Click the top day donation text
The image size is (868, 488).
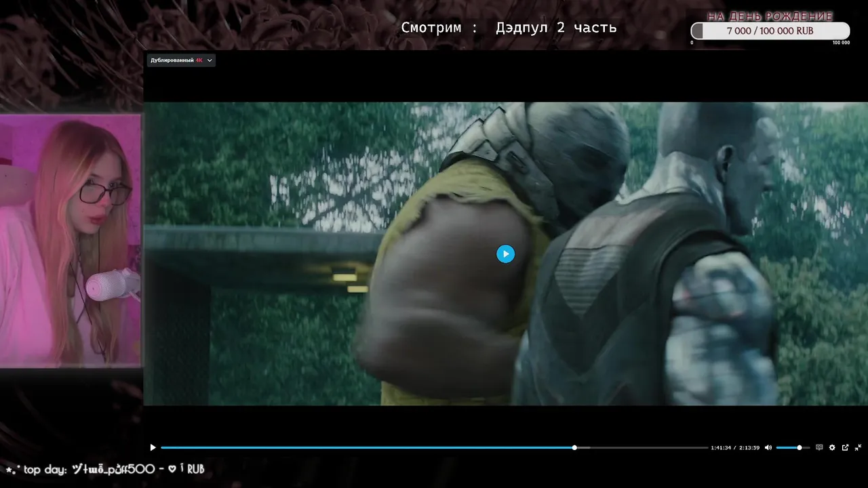(x=105, y=469)
